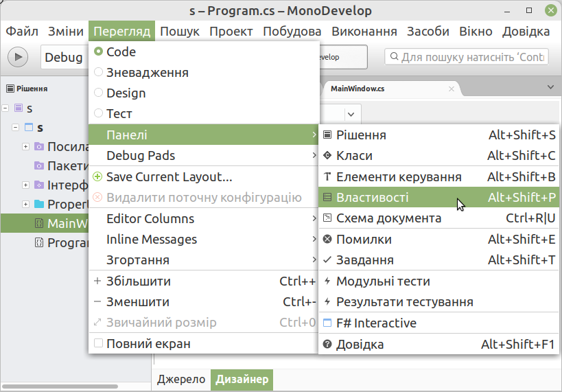Image resolution: width=562 pixels, height=392 pixels.
Task: Click the Модульні тести lightning icon
Action: [327, 281]
